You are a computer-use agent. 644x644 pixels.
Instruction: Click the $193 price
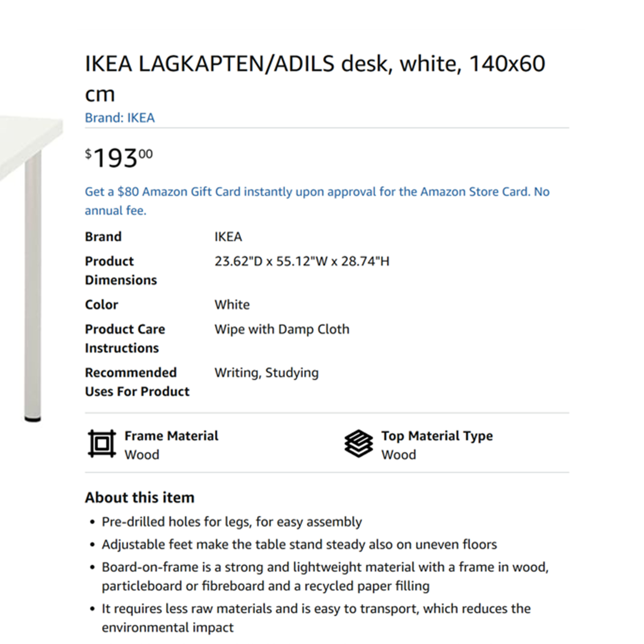[x=119, y=157]
